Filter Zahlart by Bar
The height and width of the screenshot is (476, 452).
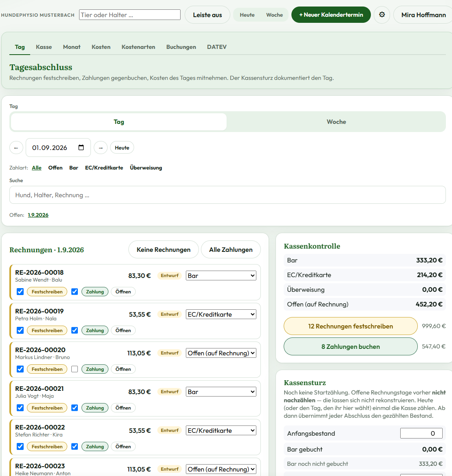tap(74, 167)
